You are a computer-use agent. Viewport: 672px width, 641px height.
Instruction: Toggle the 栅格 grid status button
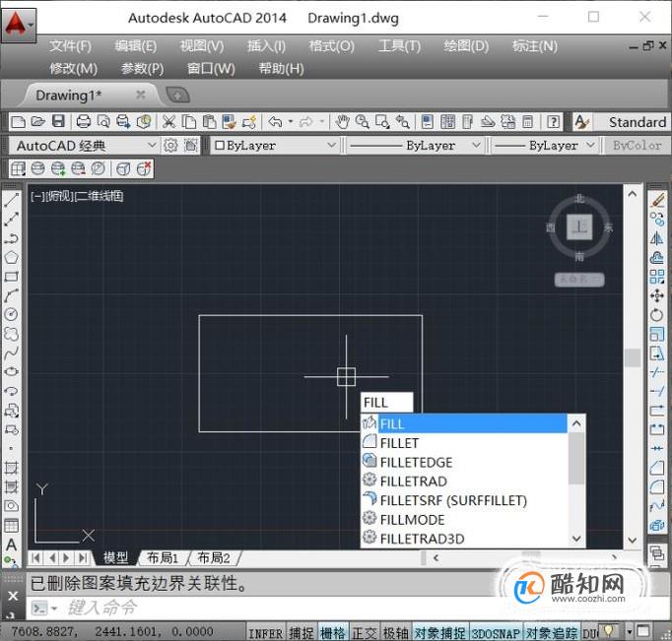point(333,632)
